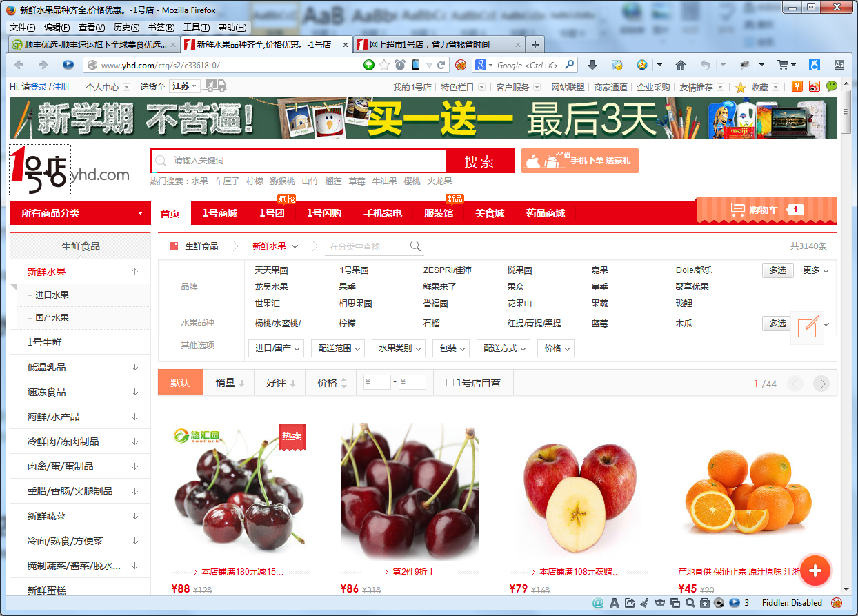Click the Fiddler disabled icon in status bar
The height and width of the screenshot is (616, 858).
point(837,603)
